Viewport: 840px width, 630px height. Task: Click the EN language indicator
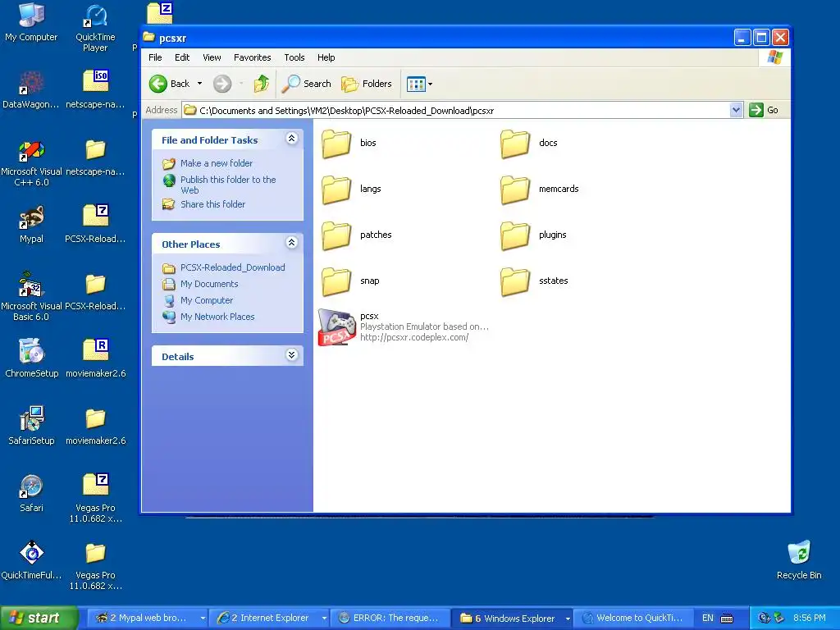[x=707, y=619]
